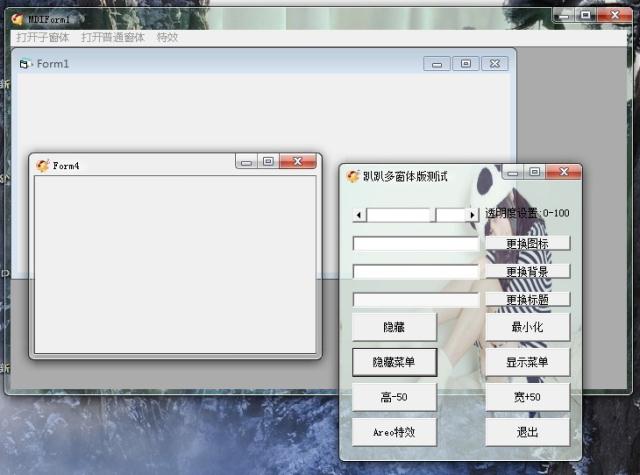
Task: Click the 透明度设置:0-100 label
Action: click(527, 213)
